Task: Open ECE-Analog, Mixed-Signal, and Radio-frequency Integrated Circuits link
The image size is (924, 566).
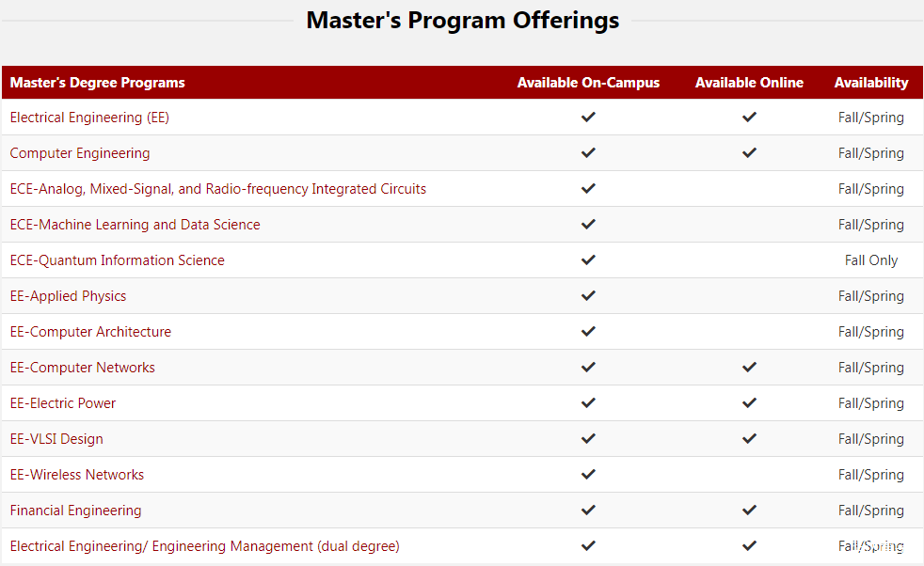Action: point(218,189)
